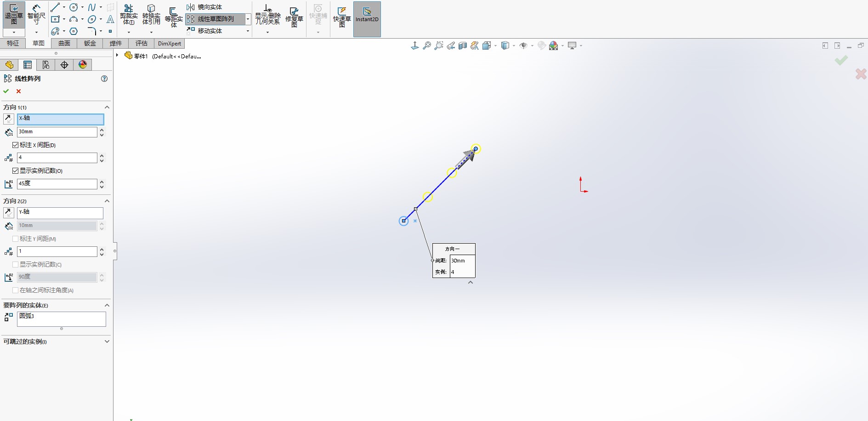Click the Mirror Entities (镜向实体) tool
This screenshot has height=421, width=868.
tap(204, 7)
